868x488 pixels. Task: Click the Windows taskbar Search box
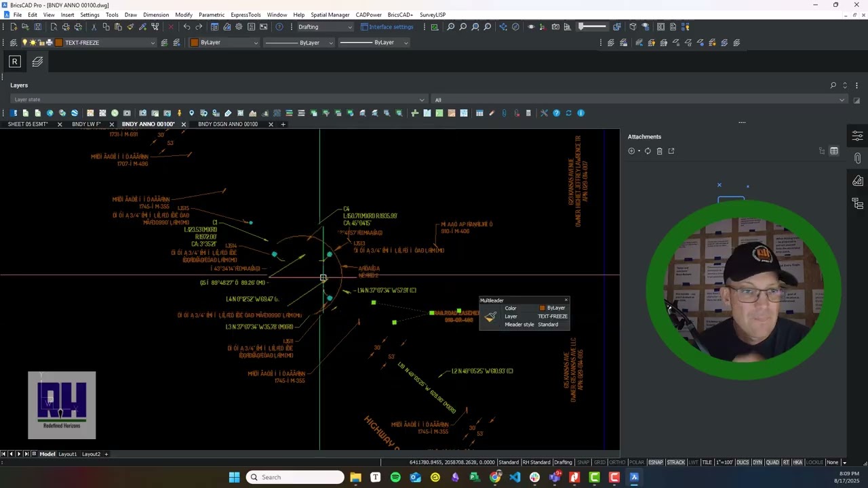[x=295, y=477]
